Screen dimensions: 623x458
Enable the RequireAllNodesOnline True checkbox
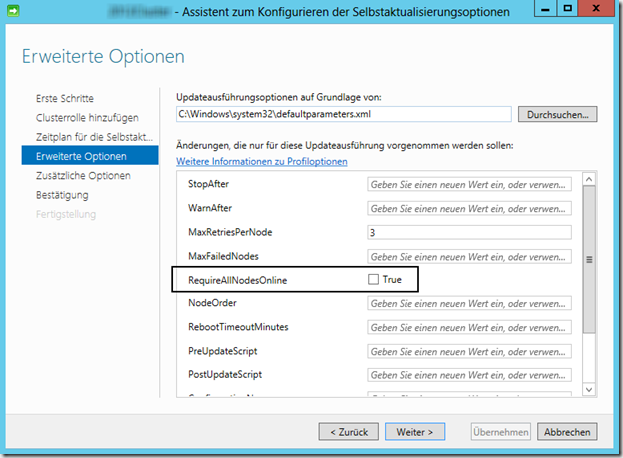pyautogui.click(x=373, y=279)
